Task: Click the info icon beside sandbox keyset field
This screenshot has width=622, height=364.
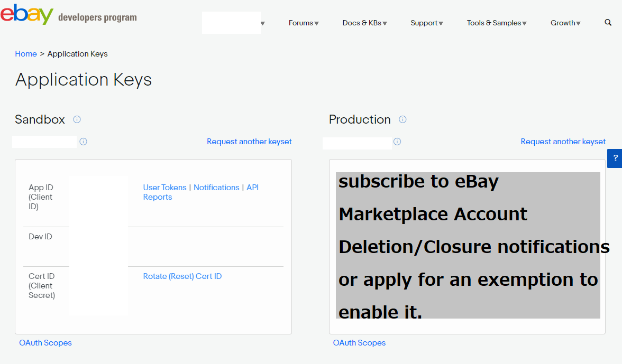Action: click(84, 142)
